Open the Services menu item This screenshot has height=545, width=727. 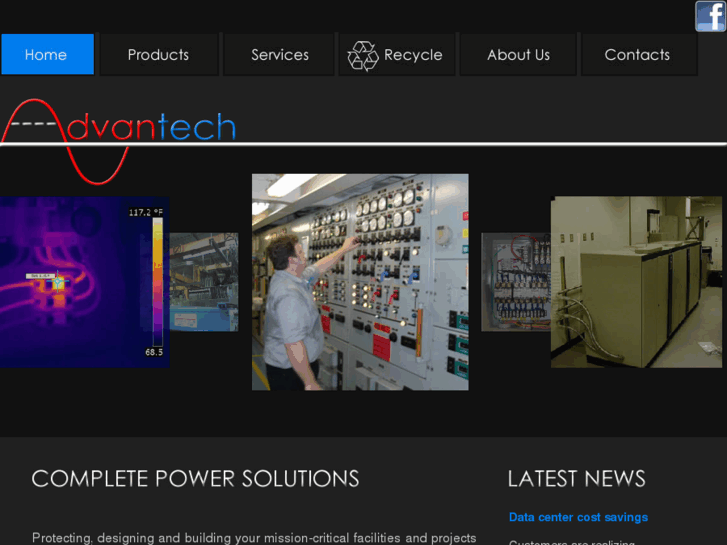(279, 54)
